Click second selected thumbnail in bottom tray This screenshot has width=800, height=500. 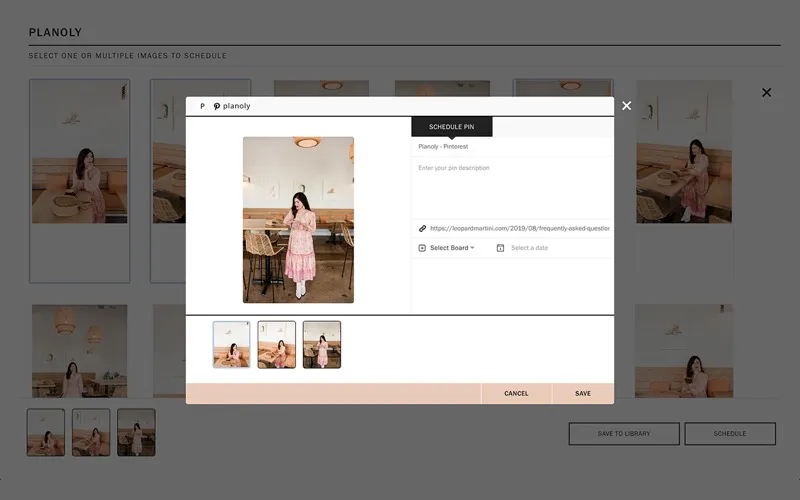click(91, 432)
